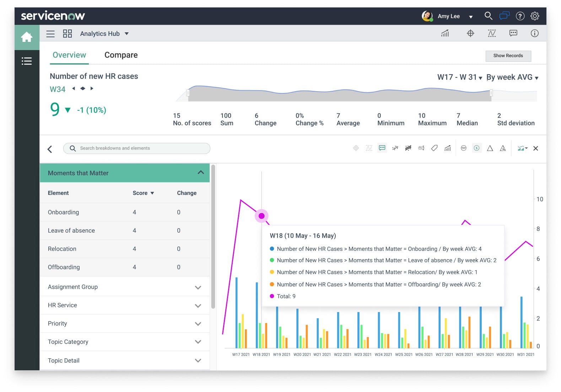Expand the Assignment Group breakdown
561x392 pixels.
pos(198,287)
